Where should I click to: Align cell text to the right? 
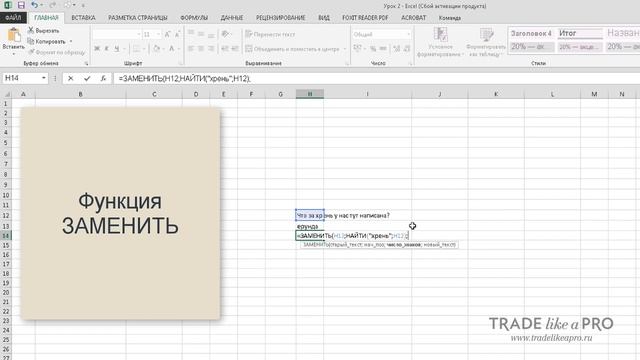click(x=211, y=49)
